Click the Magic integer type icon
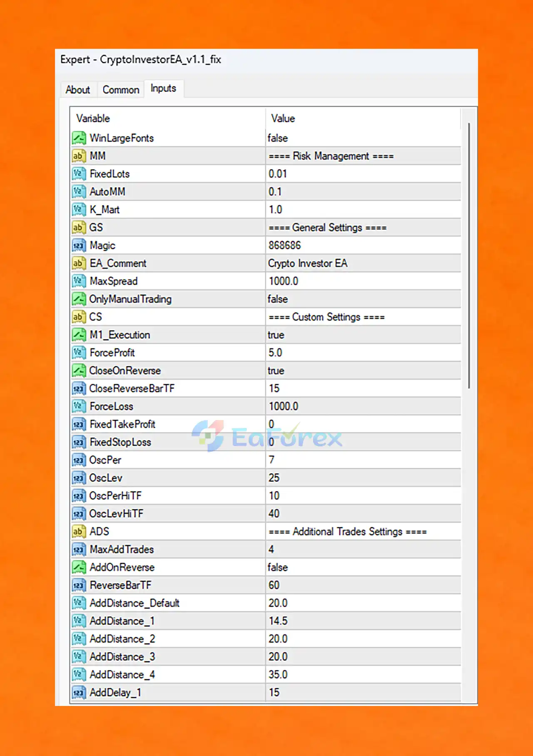Screen dimensions: 533x756 79,245
